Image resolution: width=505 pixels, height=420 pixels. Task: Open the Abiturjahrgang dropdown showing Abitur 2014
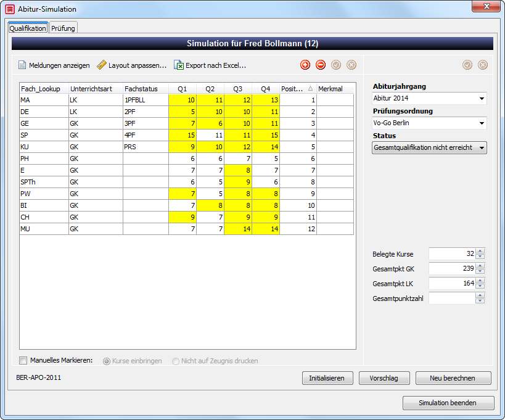tap(429, 98)
